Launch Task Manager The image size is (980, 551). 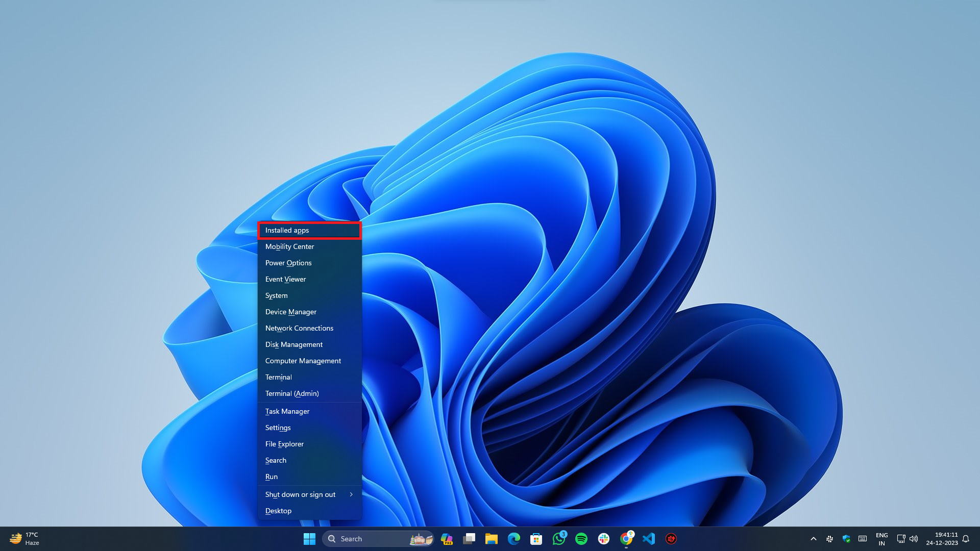point(309,411)
